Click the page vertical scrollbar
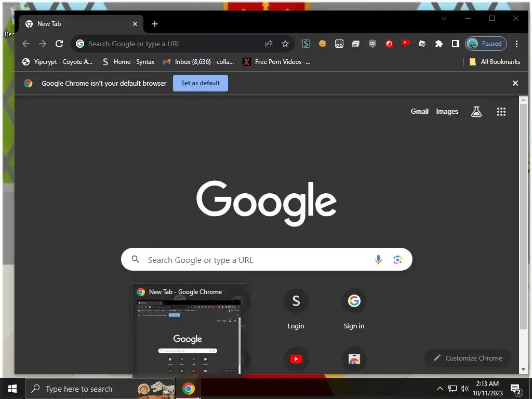The height and width of the screenshot is (399, 532). [523, 217]
